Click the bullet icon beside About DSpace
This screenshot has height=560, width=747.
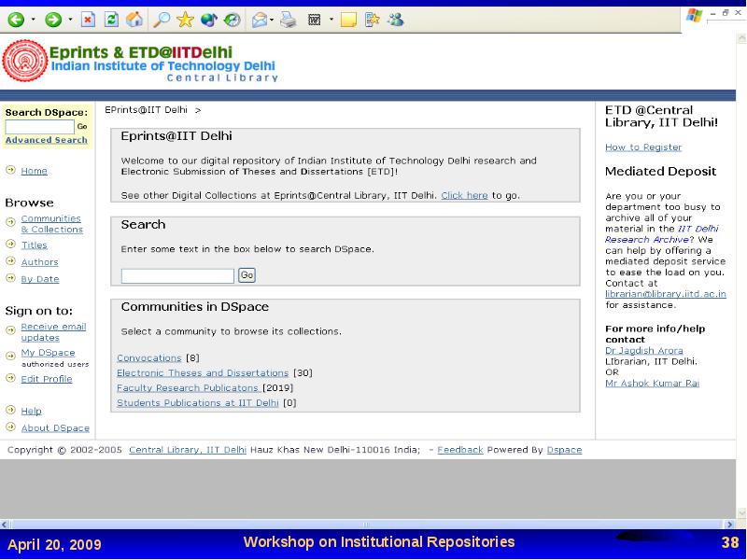[10, 427]
